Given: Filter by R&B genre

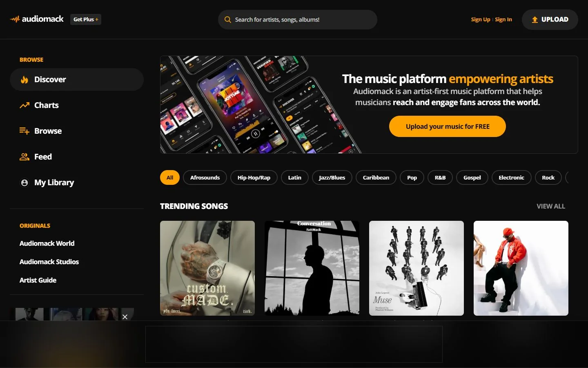Looking at the screenshot, I should tap(440, 177).
